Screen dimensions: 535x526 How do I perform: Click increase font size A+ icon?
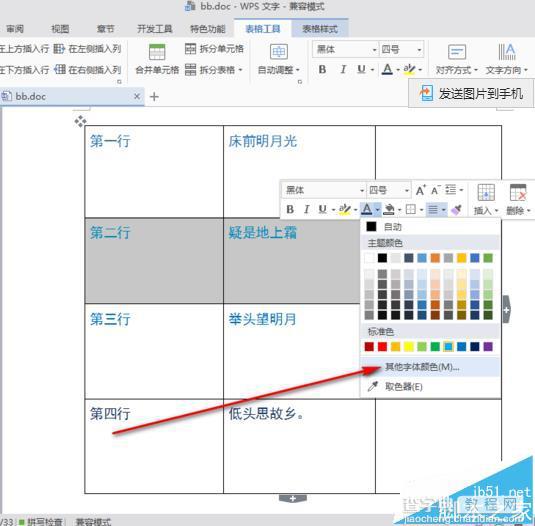click(x=420, y=190)
